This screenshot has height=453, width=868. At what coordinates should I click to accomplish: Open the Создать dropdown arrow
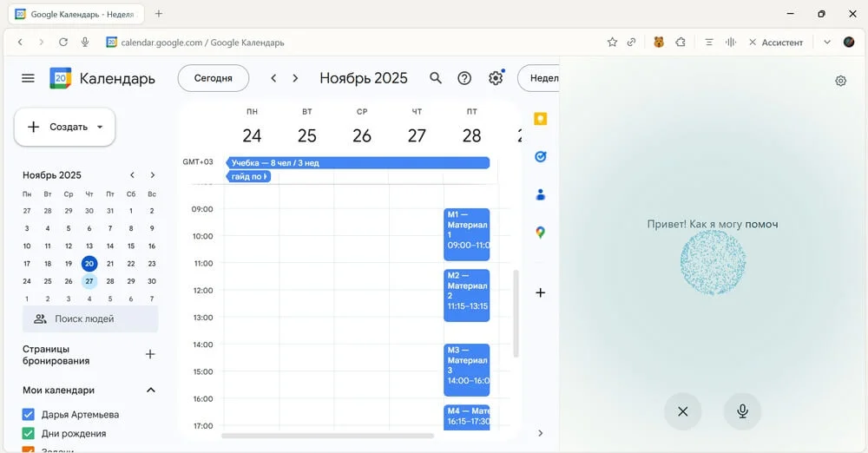click(100, 127)
